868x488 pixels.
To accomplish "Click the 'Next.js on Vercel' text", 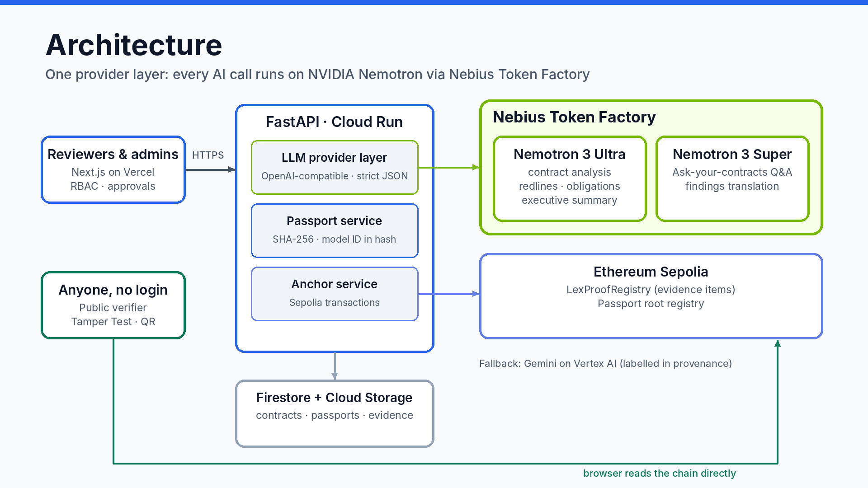I will pos(113,172).
